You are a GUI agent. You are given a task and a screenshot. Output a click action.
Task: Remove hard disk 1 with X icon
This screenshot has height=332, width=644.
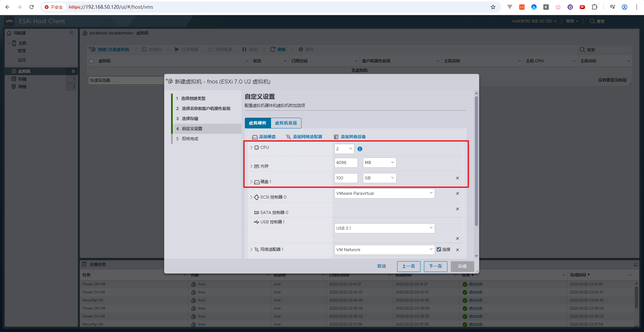[x=457, y=178]
